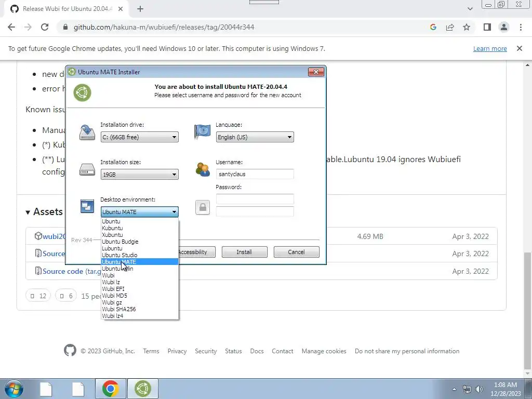Click the address bar URL
The width and height of the screenshot is (532, 399).
(x=164, y=27)
